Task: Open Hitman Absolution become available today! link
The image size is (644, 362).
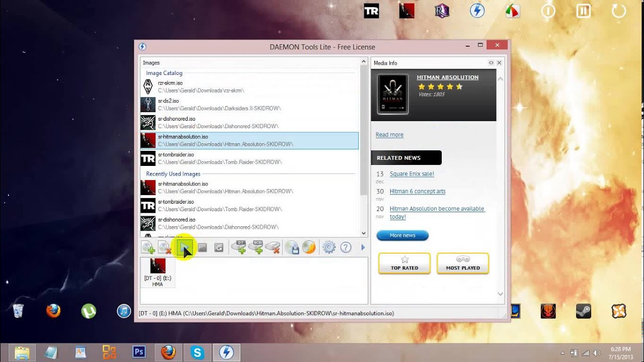Action: point(437,213)
